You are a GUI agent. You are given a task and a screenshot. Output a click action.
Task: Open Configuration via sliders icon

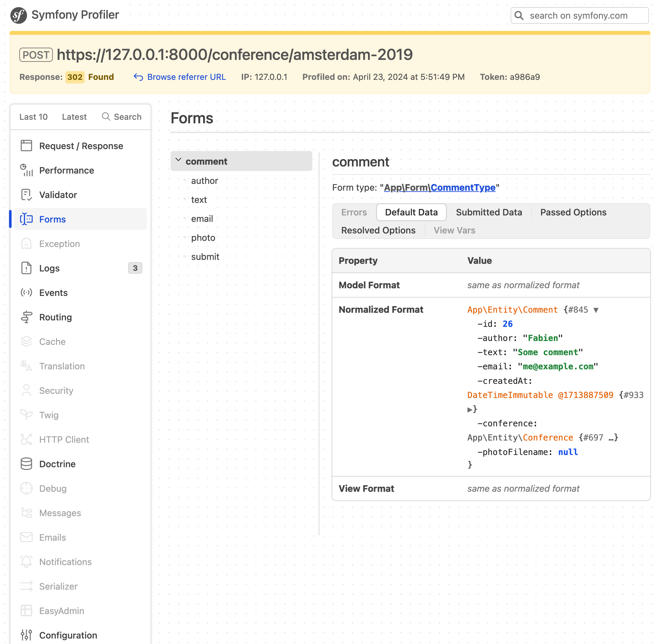pyautogui.click(x=26, y=635)
